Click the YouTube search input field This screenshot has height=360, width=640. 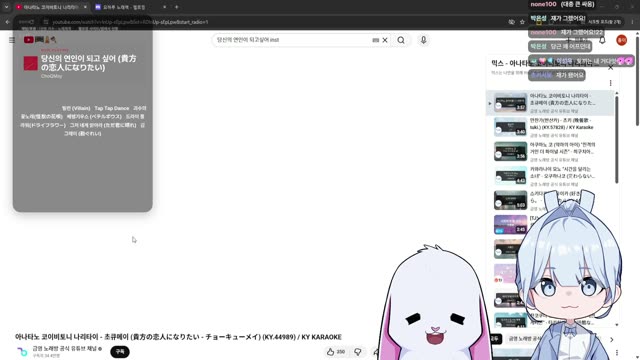click(293, 40)
